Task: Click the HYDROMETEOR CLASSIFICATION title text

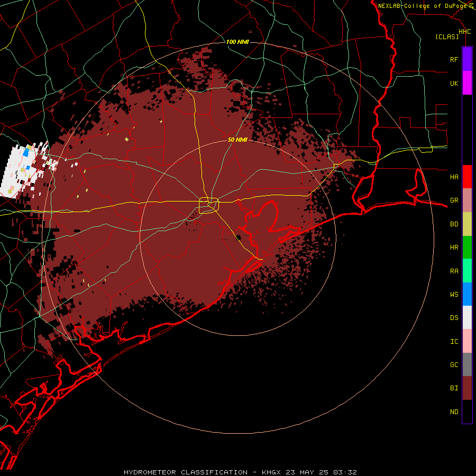Action: coord(186,472)
